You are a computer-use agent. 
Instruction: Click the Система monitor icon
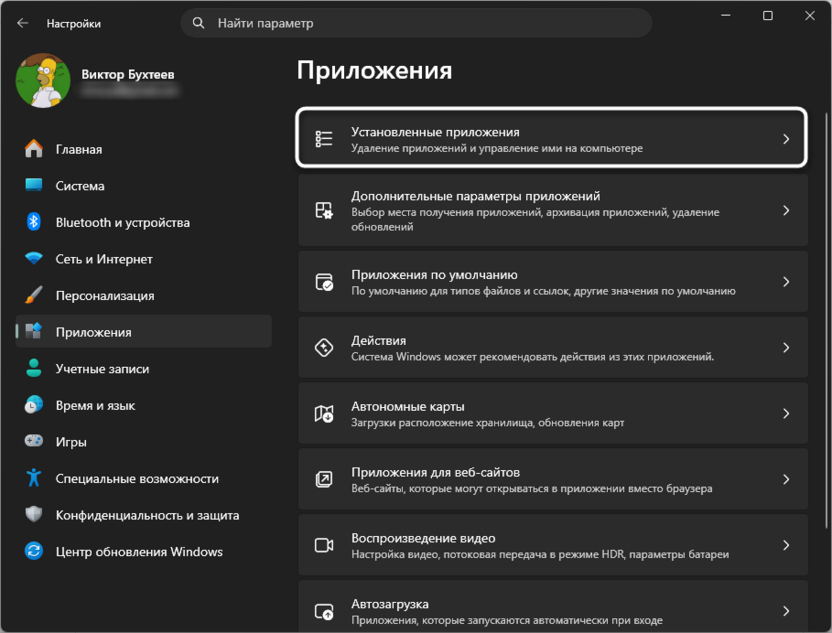33,185
